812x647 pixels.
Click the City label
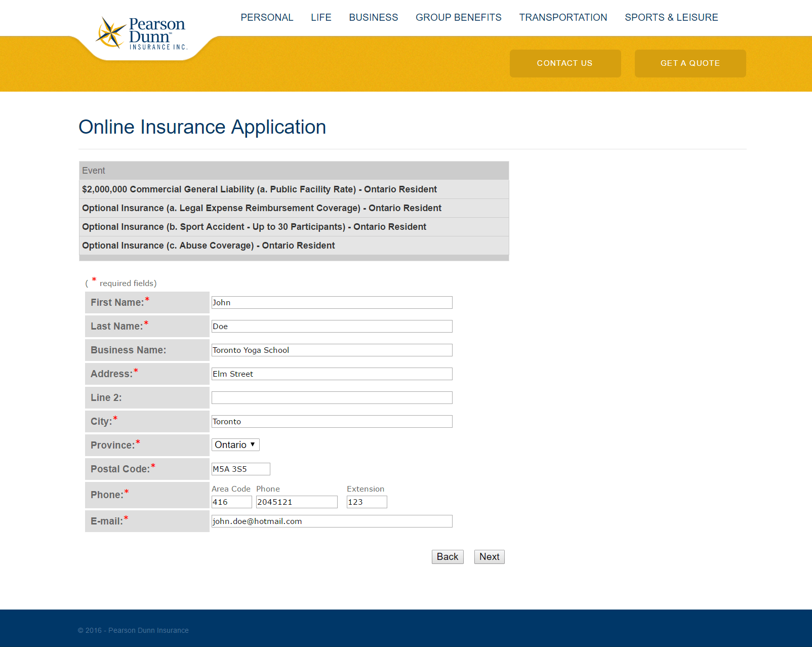coord(101,422)
